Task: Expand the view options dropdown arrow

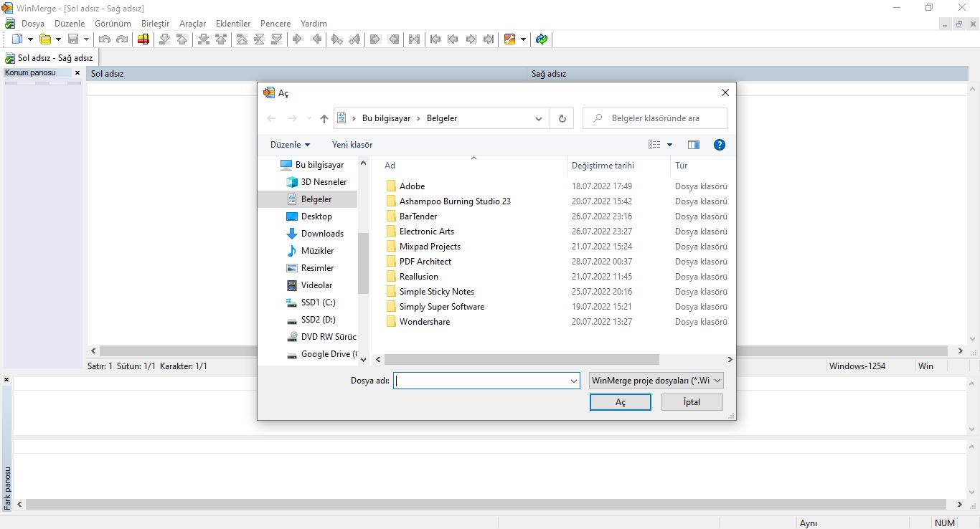Action: (x=670, y=145)
